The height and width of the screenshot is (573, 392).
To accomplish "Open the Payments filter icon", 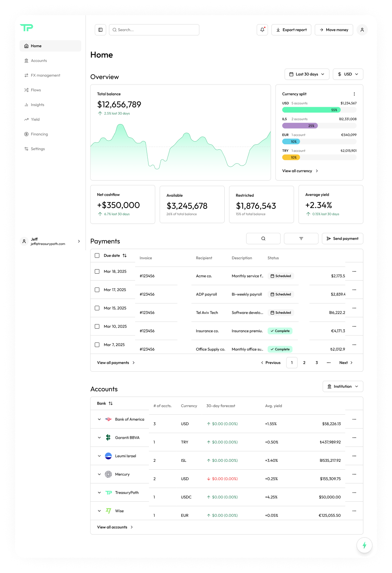I will 301,238.
